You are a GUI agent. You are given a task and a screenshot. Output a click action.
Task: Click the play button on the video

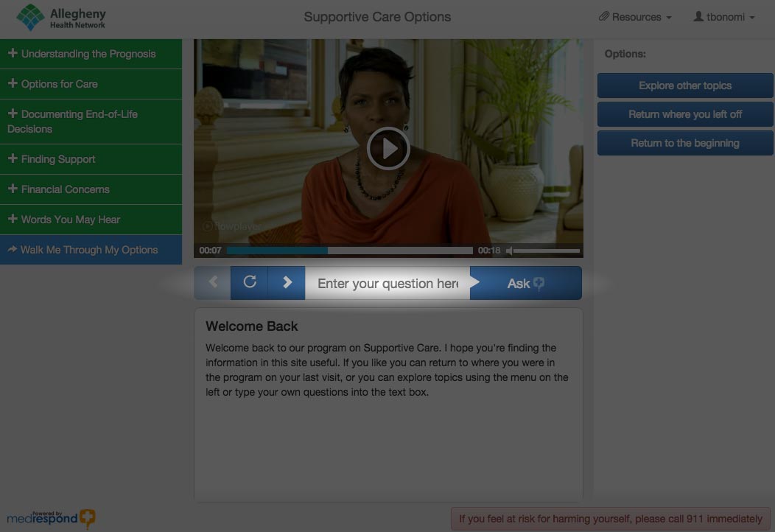click(388, 148)
